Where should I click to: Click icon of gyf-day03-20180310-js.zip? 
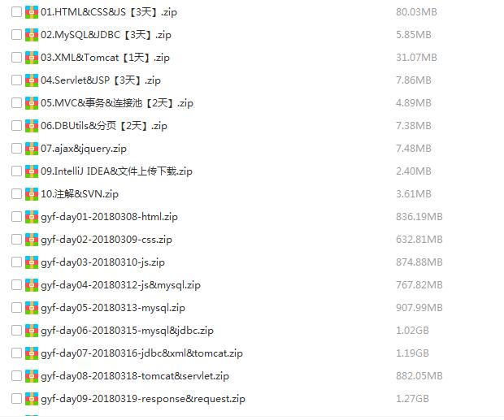(32, 262)
